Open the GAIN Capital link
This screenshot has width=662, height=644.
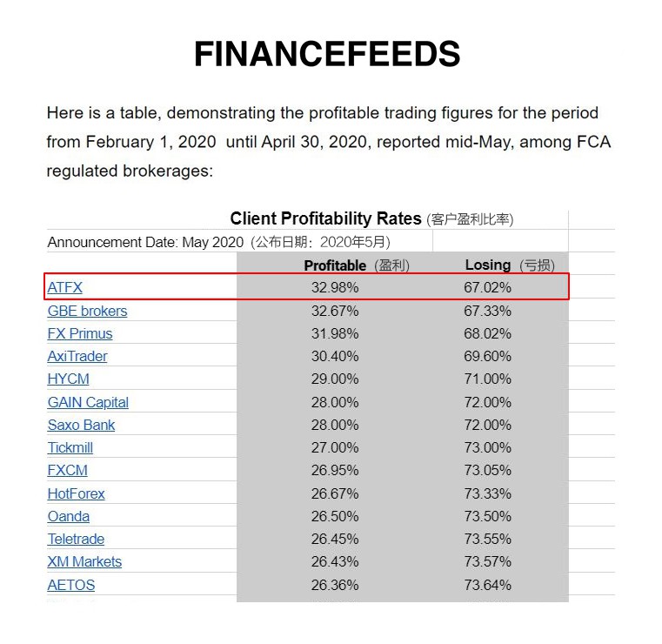click(88, 402)
